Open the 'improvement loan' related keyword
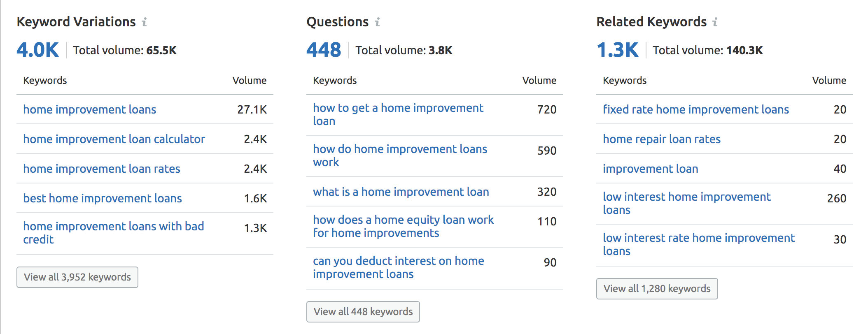 coord(651,169)
